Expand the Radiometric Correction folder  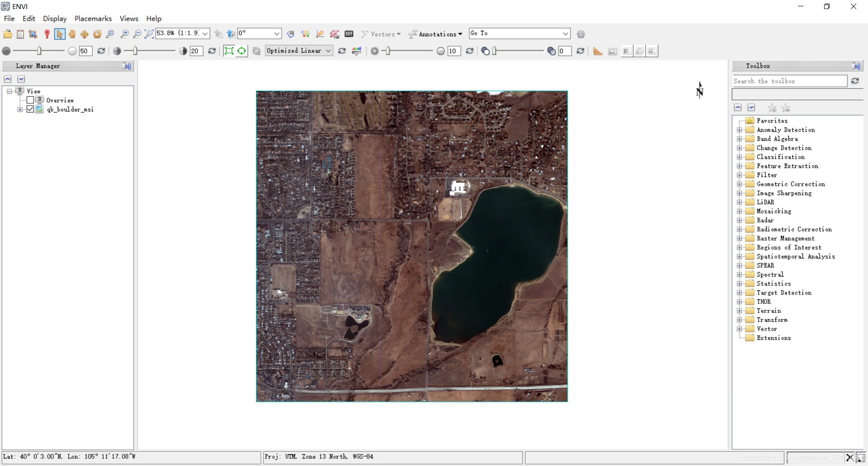click(740, 229)
